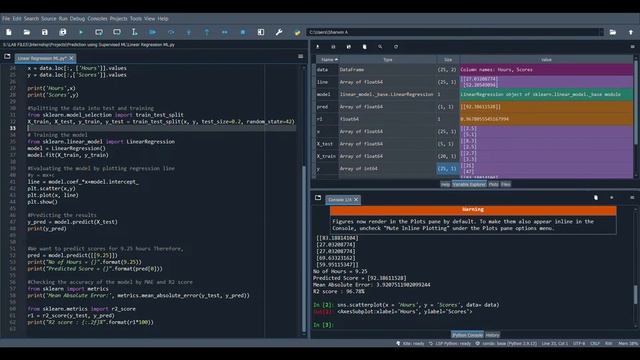
Task: Run current cell and advance
Action: pyautogui.click(x=117, y=32)
